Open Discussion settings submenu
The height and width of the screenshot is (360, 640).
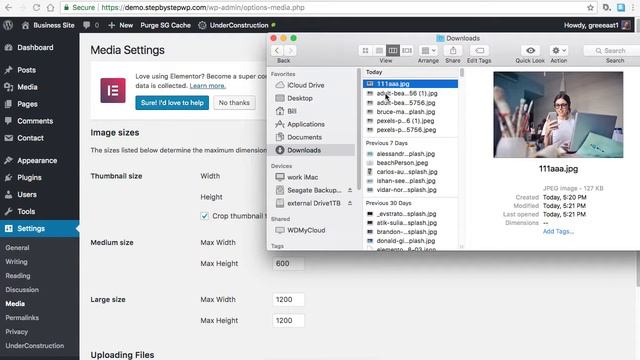(22, 290)
